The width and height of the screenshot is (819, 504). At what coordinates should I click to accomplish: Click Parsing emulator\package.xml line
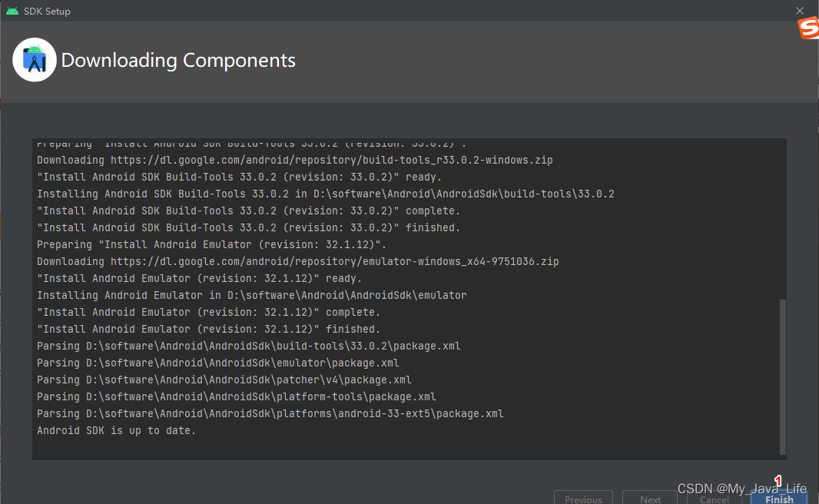pos(217,363)
